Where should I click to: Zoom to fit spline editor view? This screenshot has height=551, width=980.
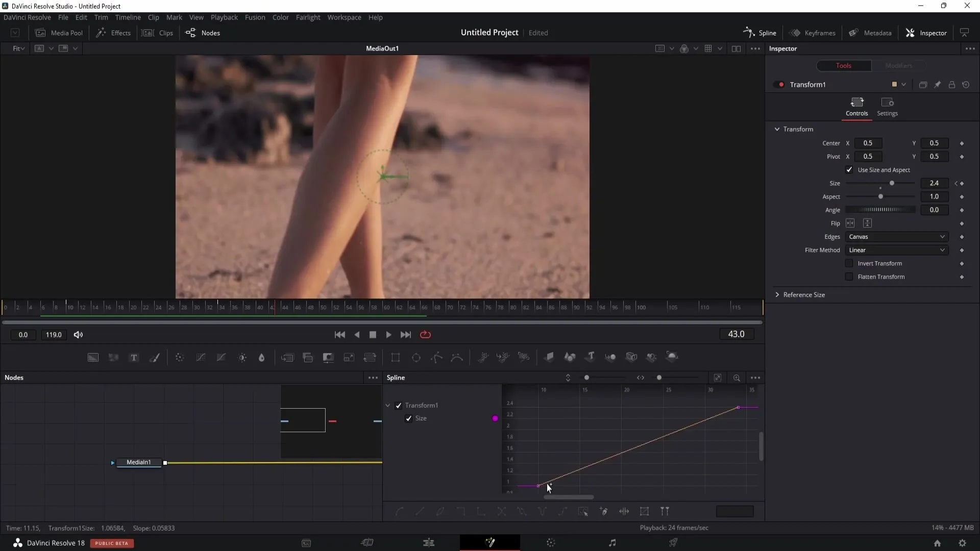717,378
